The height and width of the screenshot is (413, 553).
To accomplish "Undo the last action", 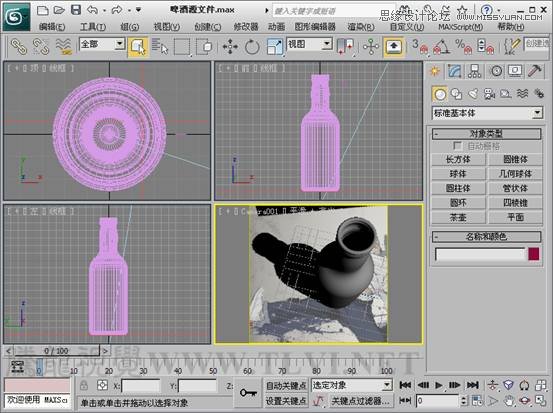I will coord(92,10).
